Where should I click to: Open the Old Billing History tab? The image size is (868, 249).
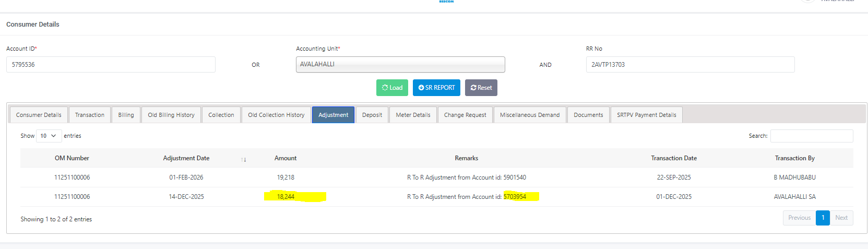click(x=171, y=115)
